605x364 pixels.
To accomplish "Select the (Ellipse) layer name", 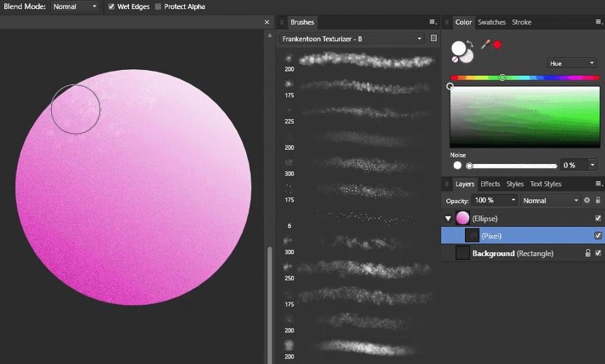I will pos(485,218).
